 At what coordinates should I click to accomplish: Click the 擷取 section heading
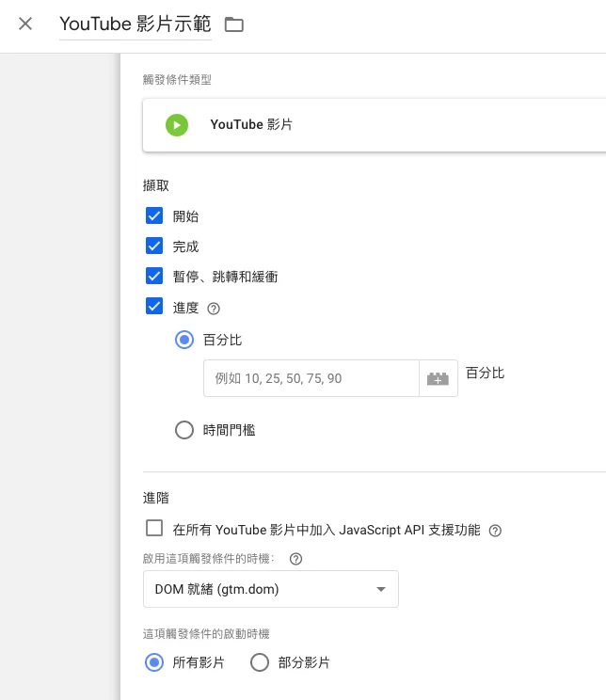click(156, 185)
